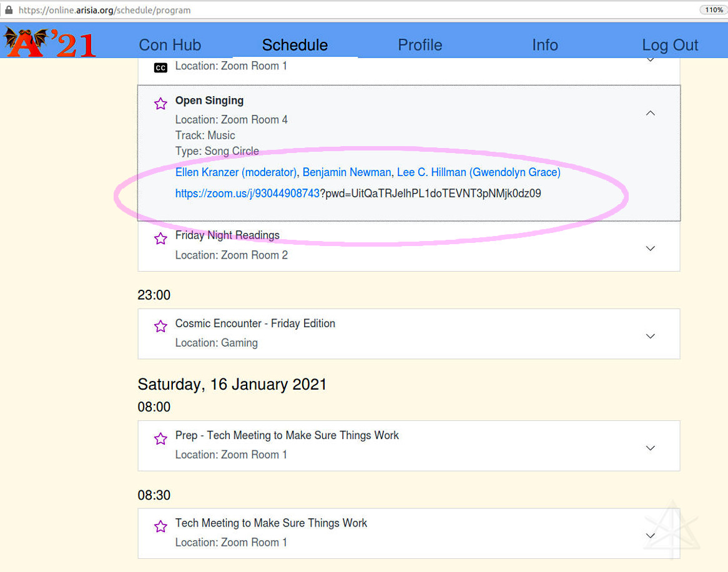
Task: Open the Con Hub tab
Action: tap(170, 45)
